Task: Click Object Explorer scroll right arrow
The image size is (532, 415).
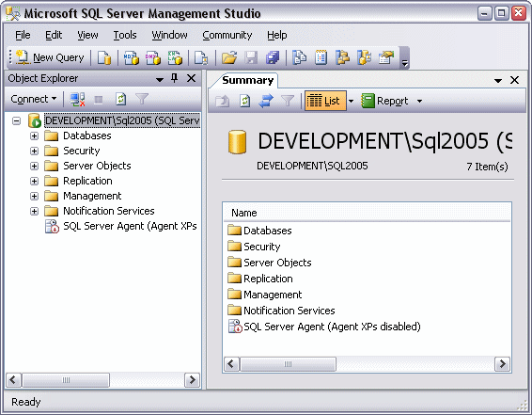Action: [192, 379]
